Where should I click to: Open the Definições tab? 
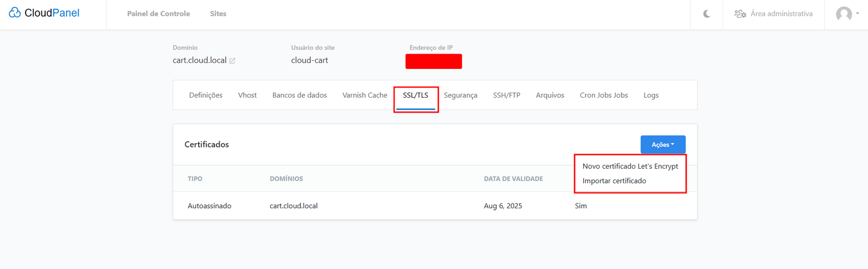click(206, 95)
